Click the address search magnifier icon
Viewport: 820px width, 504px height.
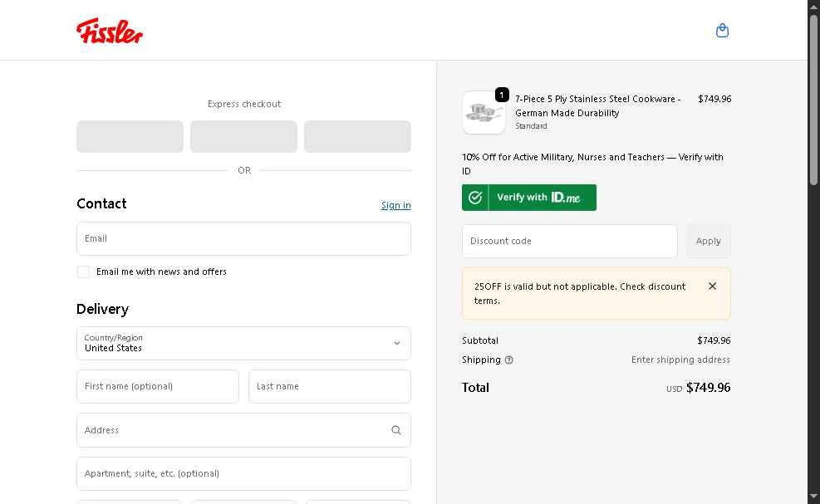click(396, 430)
